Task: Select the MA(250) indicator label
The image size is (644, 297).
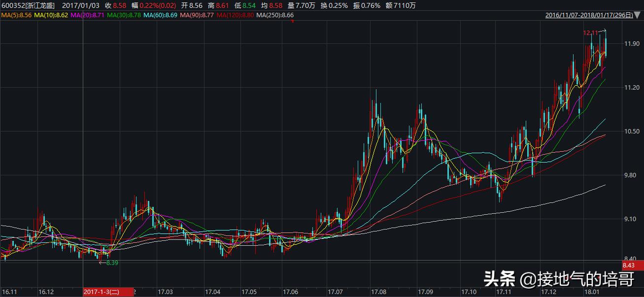Action: [x=276, y=16]
